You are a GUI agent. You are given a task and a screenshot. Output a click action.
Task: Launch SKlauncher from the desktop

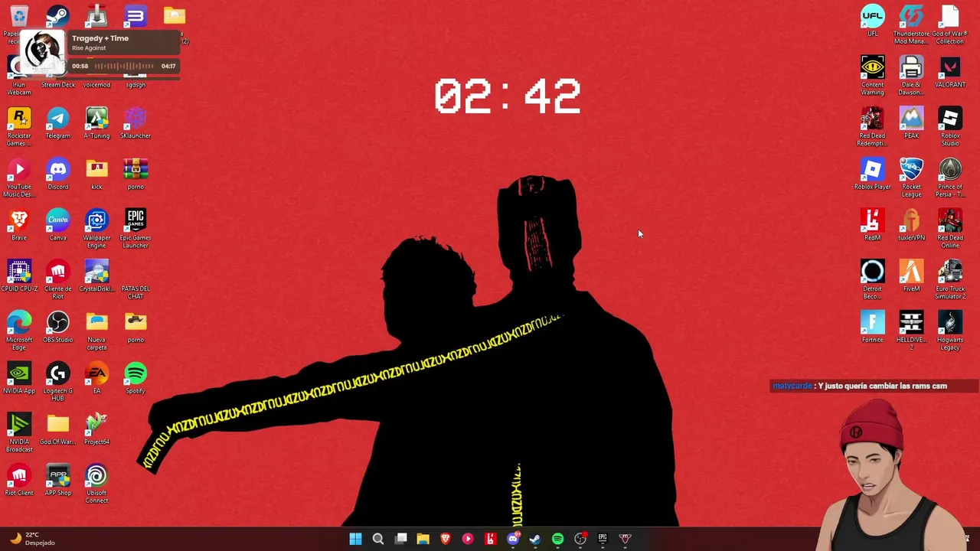point(136,123)
